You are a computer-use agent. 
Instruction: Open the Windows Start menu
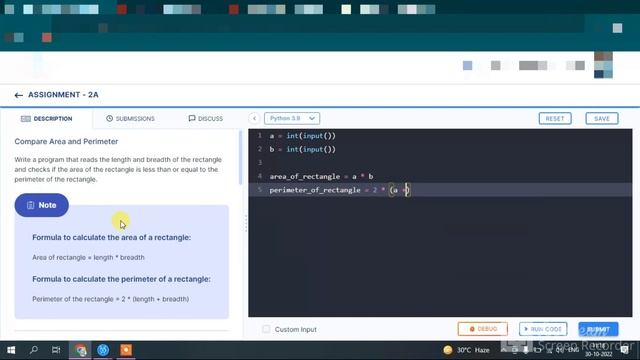[x=11, y=350]
